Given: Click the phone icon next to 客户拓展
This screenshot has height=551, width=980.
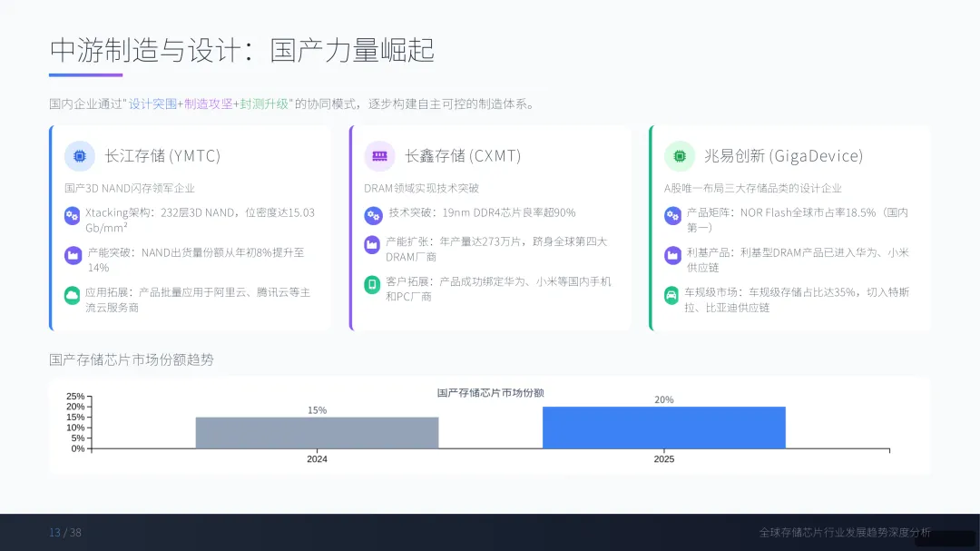Looking at the screenshot, I should point(372,284).
